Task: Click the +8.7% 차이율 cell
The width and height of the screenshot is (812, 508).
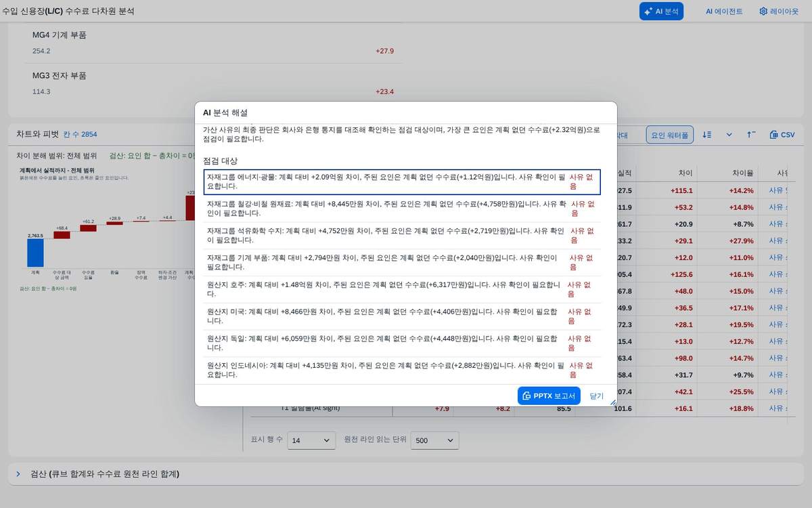Action: (744, 224)
